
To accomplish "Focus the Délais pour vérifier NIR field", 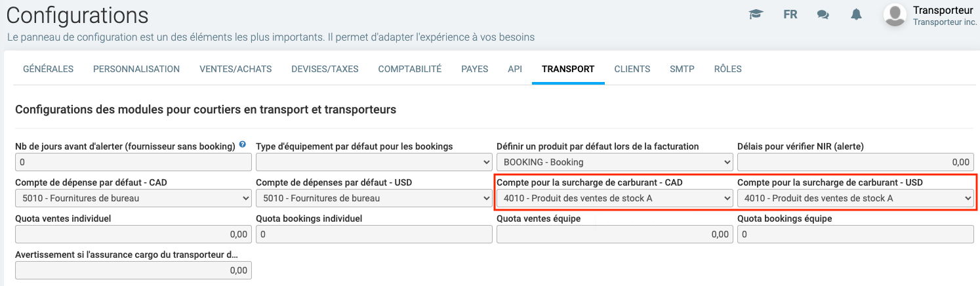I will [855, 162].
